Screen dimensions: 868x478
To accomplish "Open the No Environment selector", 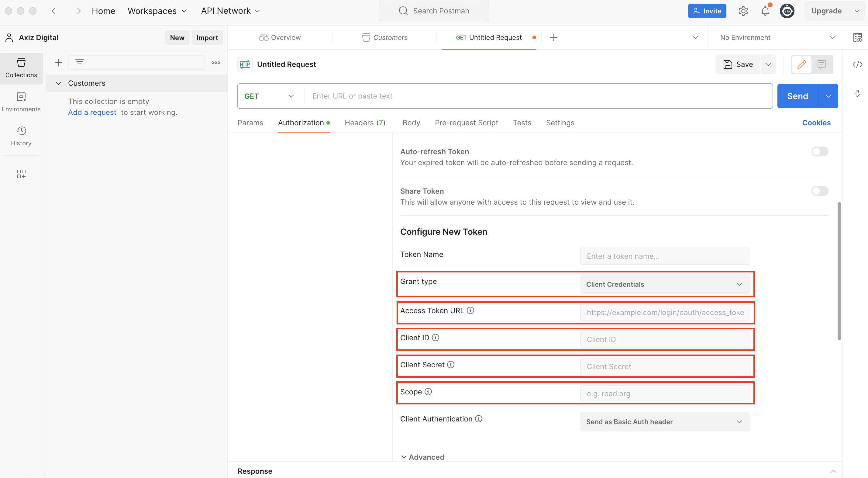I will 777,37.
